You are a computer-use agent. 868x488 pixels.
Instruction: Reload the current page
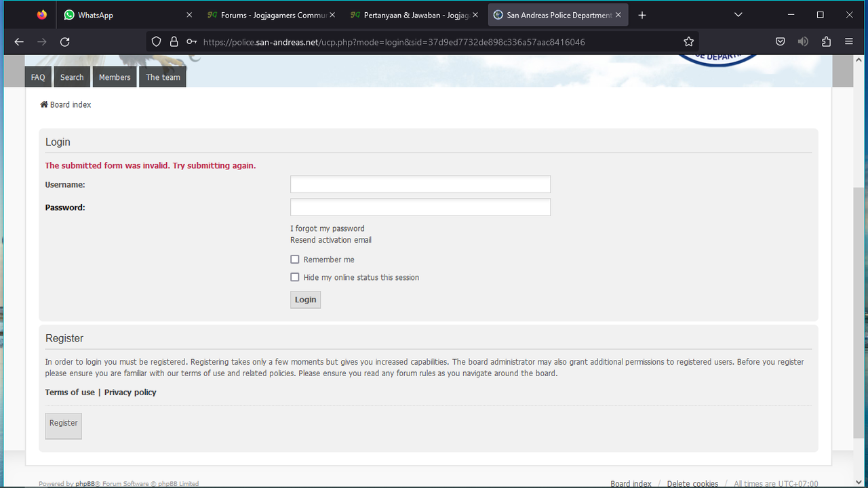[x=65, y=42]
